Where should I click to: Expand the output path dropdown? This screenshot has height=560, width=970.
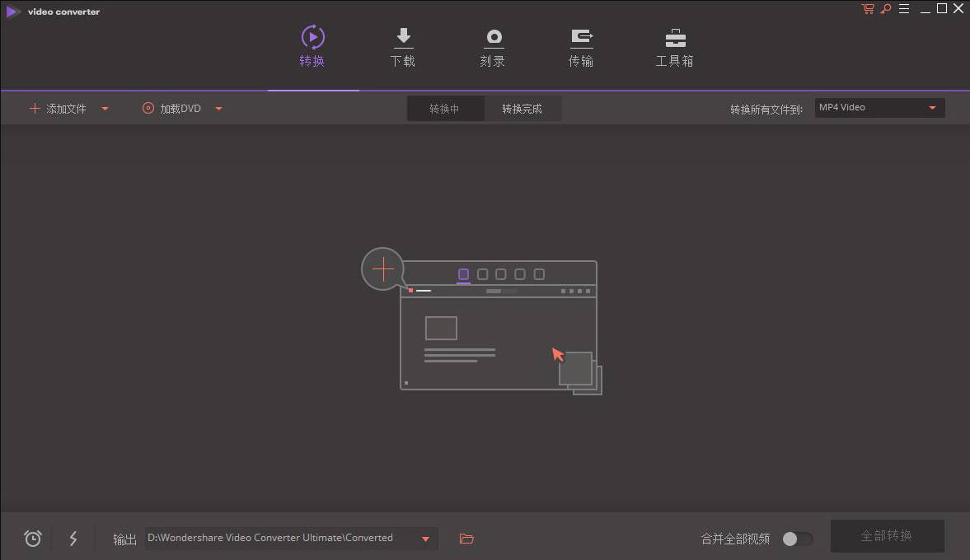coord(425,538)
